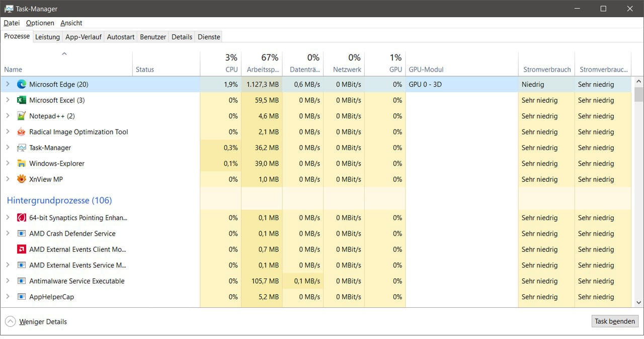Expand the Notepad++ (2) process group
Screen dimensions: 644x339
(8, 116)
